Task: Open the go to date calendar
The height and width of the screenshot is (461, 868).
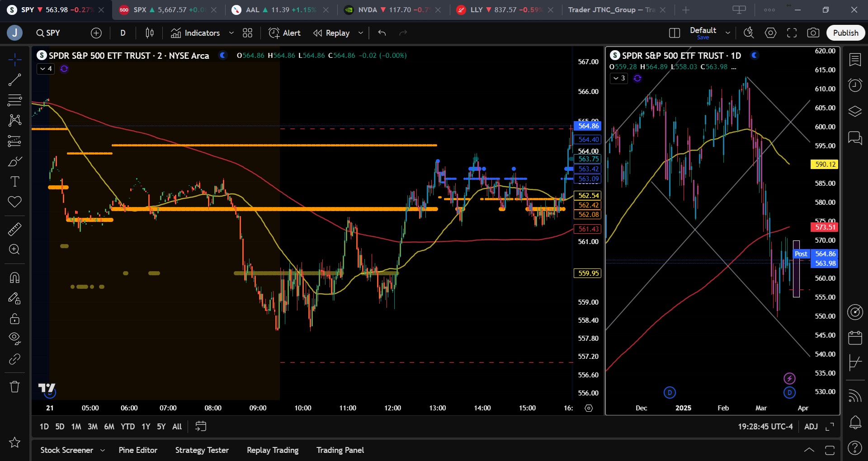Action: tap(201, 426)
